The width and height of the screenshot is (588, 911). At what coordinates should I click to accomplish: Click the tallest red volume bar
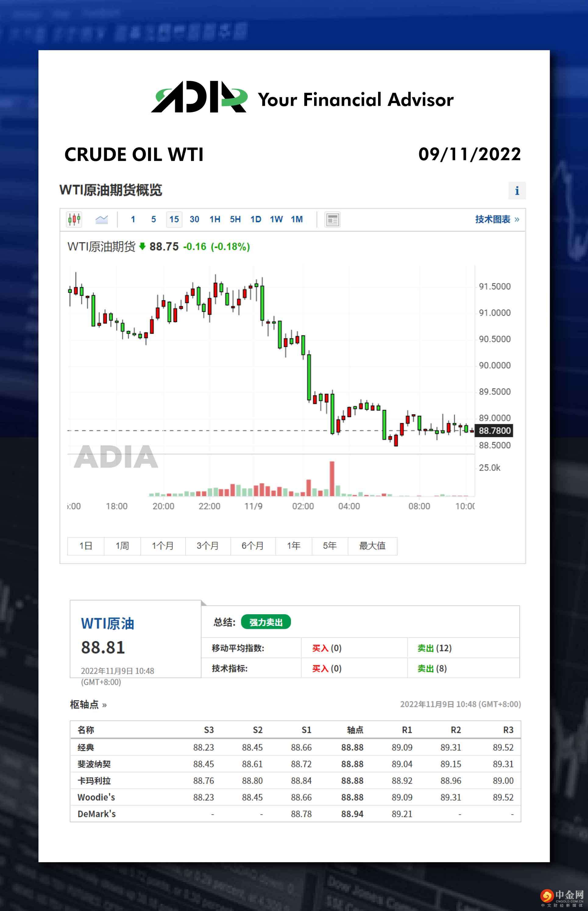click(332, 479)
